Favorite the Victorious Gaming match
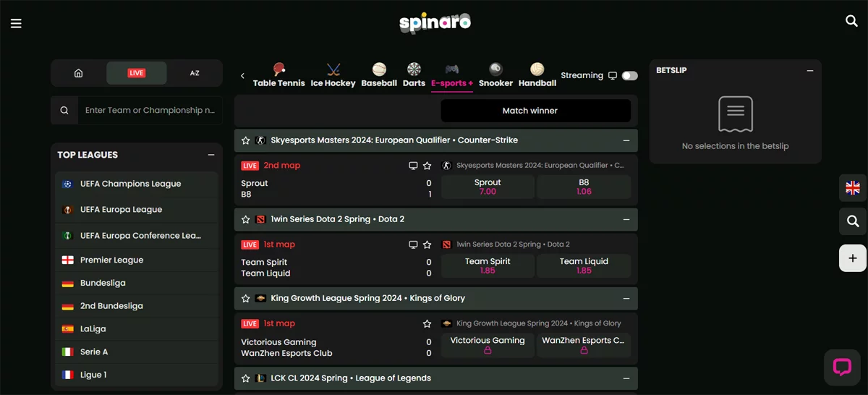The image size is (868, 395). tap(427, 323)
